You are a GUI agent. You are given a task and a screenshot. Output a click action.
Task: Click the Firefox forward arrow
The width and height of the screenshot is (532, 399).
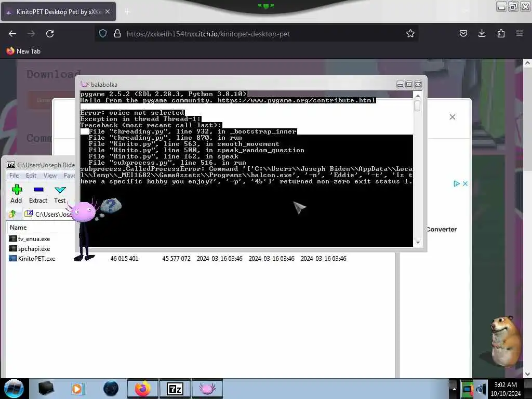click(31, 34)
